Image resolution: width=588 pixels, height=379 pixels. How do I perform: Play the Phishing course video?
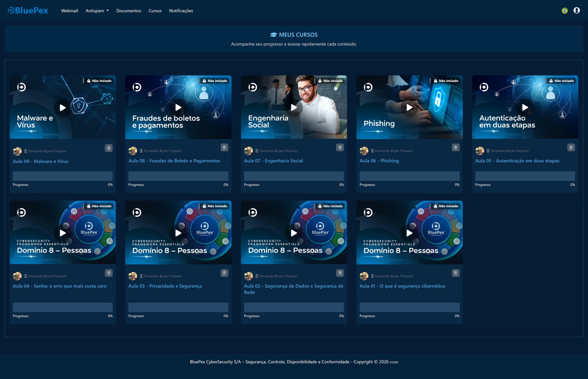tap(409, 108)
